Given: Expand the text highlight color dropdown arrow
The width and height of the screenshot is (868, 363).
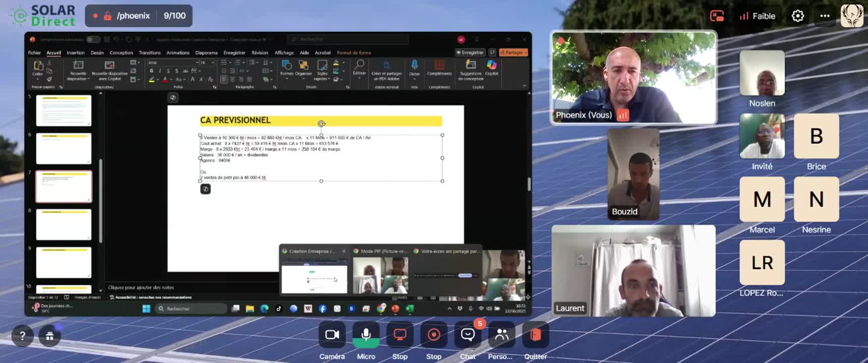Looking at the screenshot, I should click(x=157, y=80).
